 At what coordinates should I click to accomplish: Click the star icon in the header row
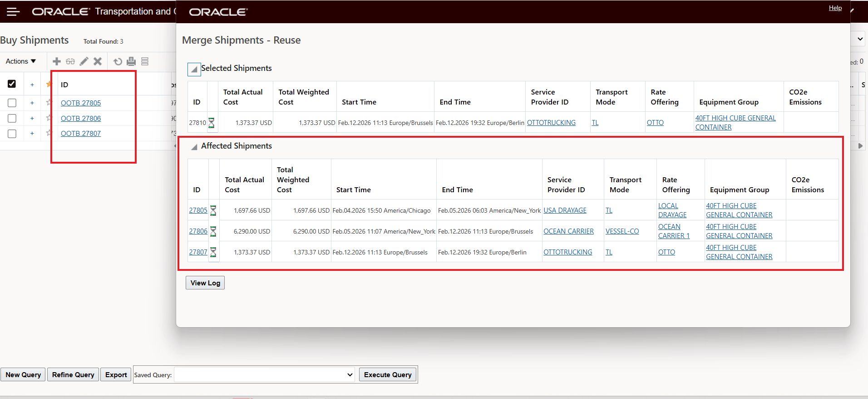coord(49,84)
